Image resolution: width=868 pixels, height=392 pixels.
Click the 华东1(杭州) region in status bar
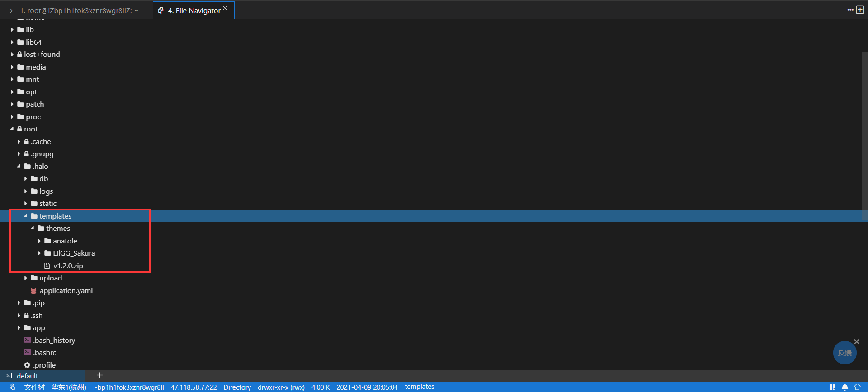pyautogui.click(x=69, y=387)
